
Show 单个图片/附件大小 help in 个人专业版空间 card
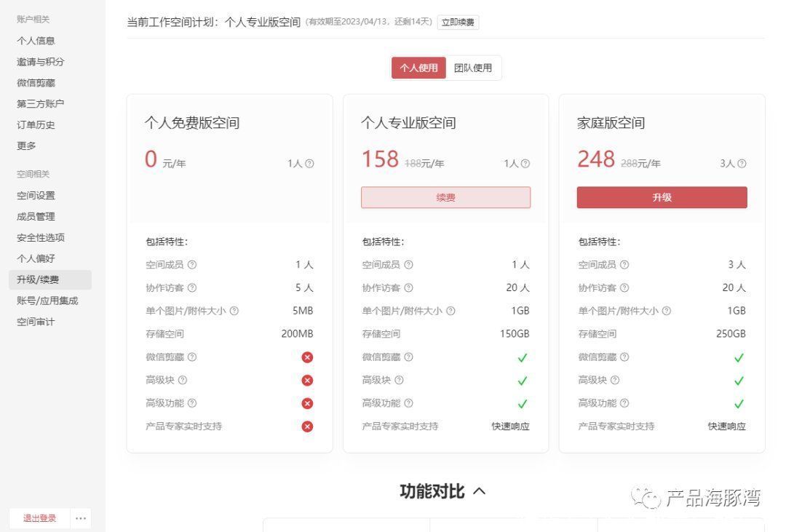450,311
